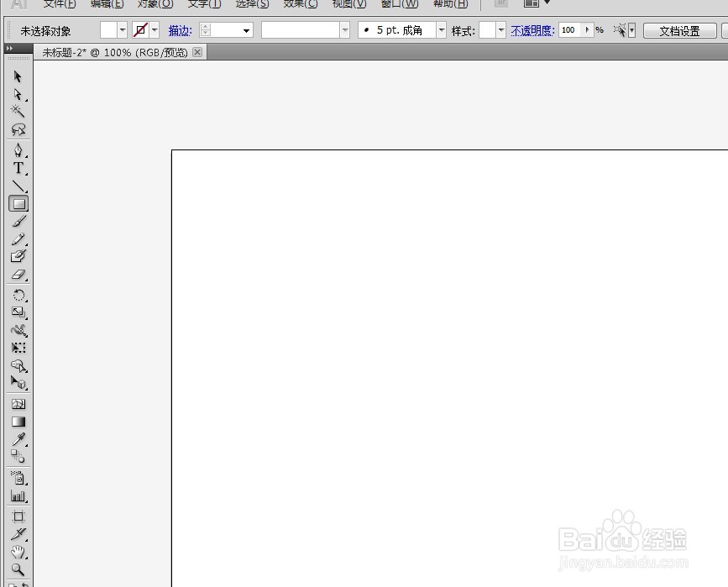
Task: Select the Zoom tool
Action: (18, 569)
